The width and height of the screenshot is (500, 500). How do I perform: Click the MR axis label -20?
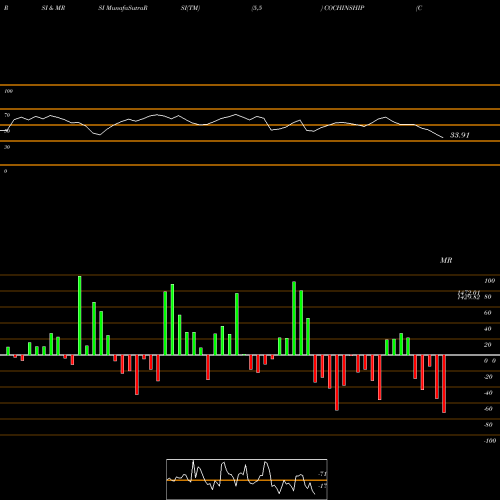tap(488, 377)
